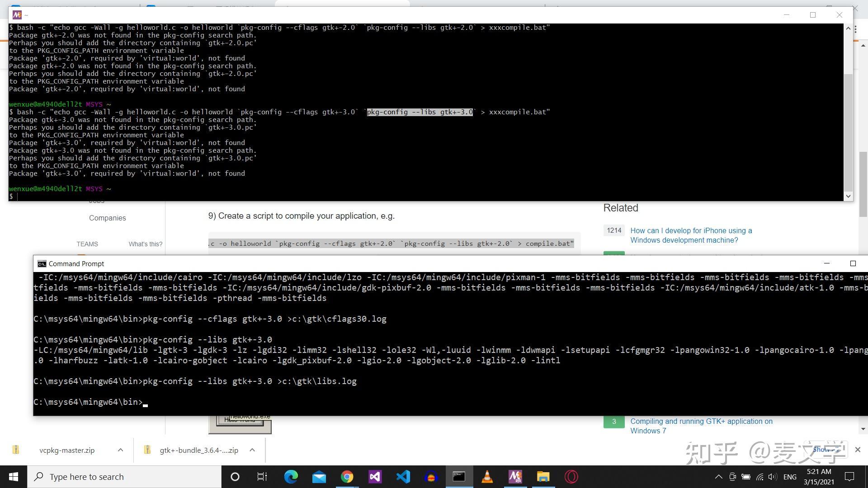Expand gtk+-bundle_3.6.4 download options
The height and width of the screenshot is (488, 868).
pyautogui.click(x=252, y=450)
